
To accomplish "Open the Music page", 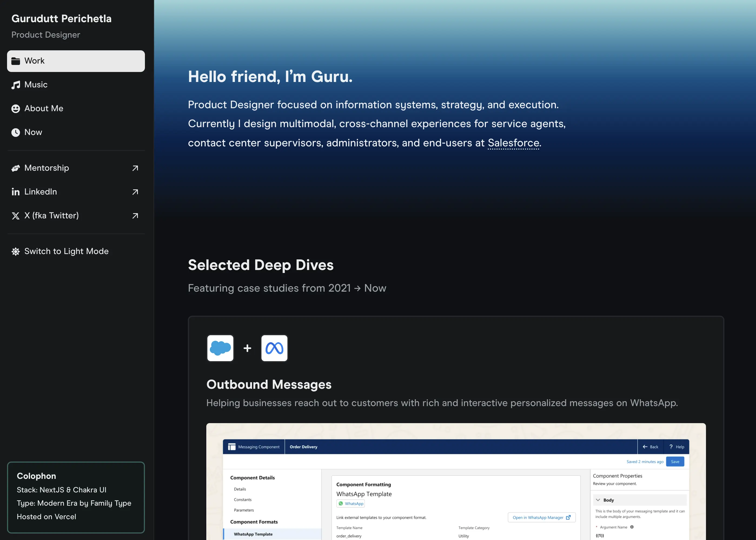I will 36,85.
